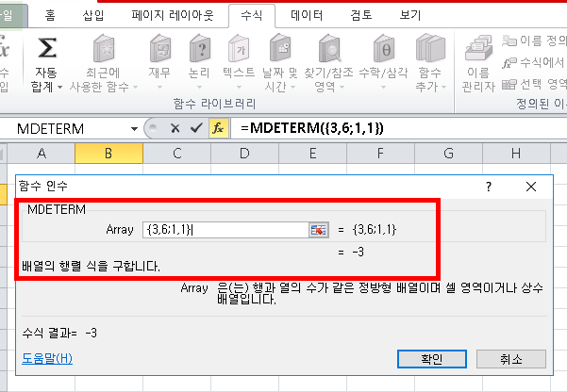Switch to the 삽입 tab
This screenshot has width=567, height=392.
click(93, 15)
